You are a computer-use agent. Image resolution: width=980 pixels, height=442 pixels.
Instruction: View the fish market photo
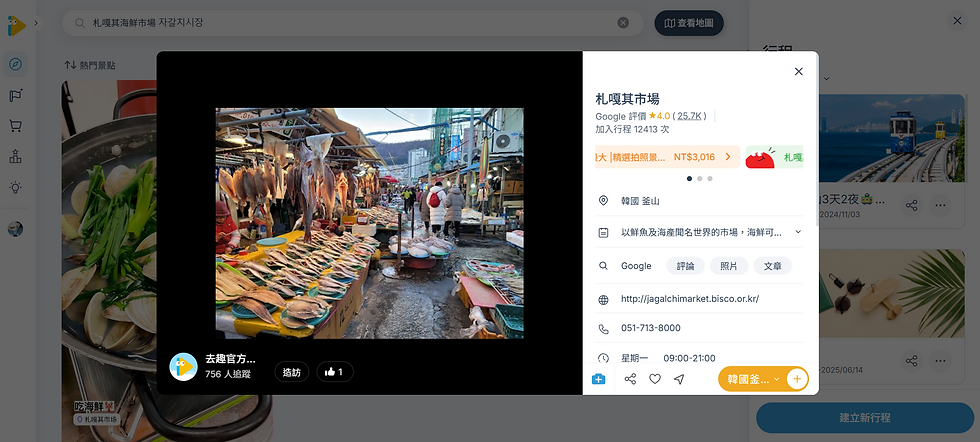click(x=369, y=223)
